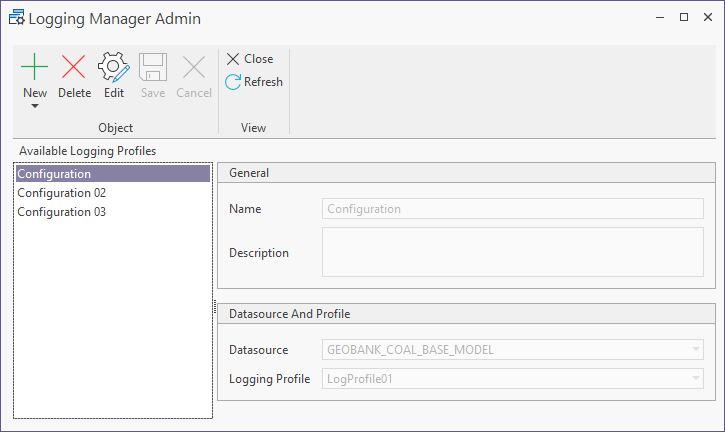Select Configuration 02 profile
The width and height of the screenshot is (725, 432).
click(62, 193)
